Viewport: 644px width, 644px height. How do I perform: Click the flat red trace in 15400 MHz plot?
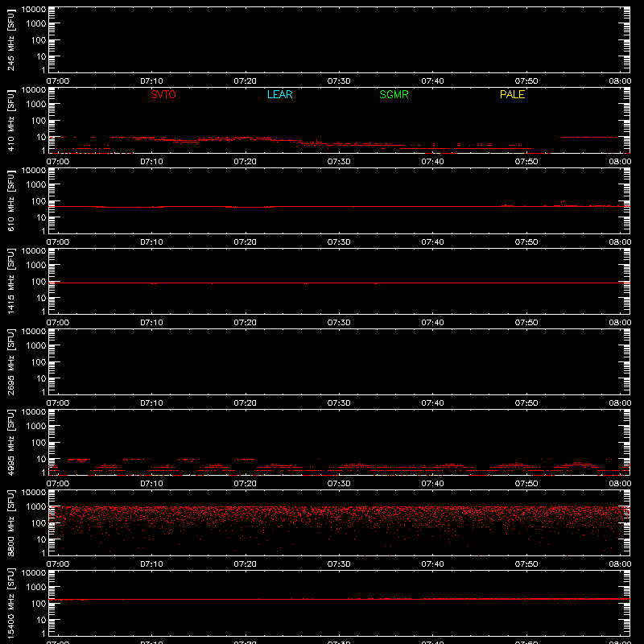point(339,599)
